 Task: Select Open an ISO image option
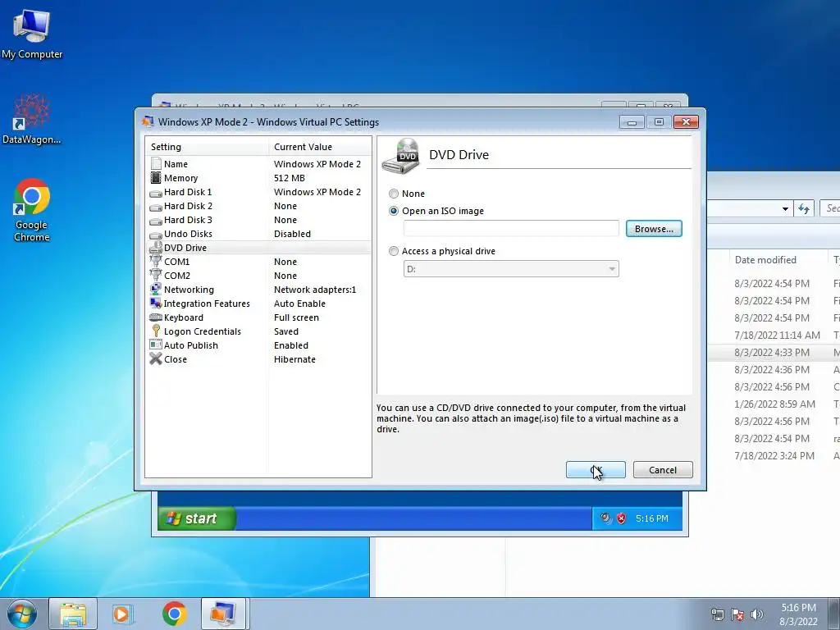pos(394,211)
